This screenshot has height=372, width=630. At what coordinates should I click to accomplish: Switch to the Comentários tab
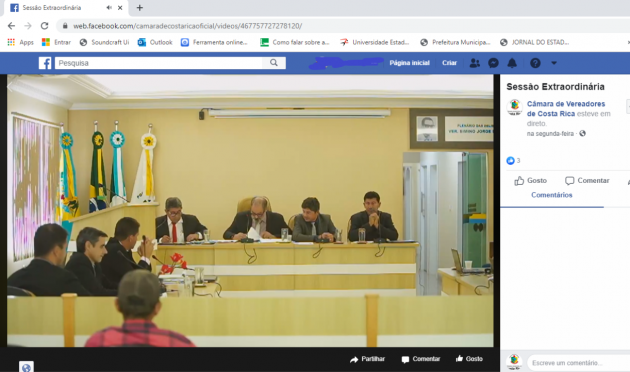click(552, 195)
